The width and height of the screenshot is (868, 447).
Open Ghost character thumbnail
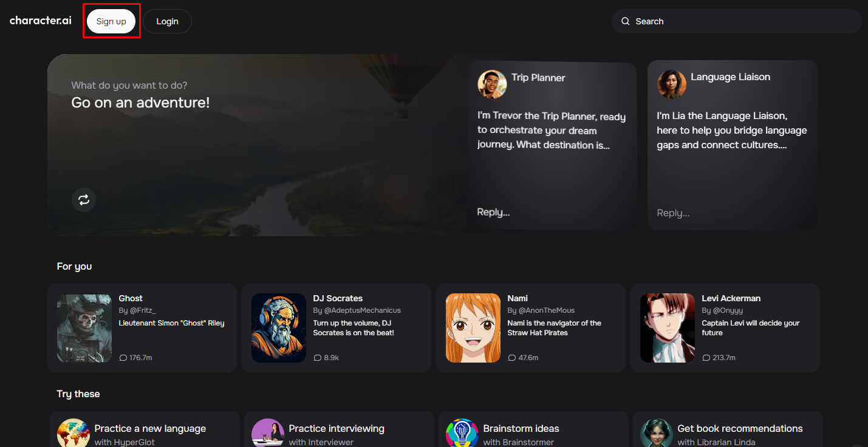click(x=84, y=328)
